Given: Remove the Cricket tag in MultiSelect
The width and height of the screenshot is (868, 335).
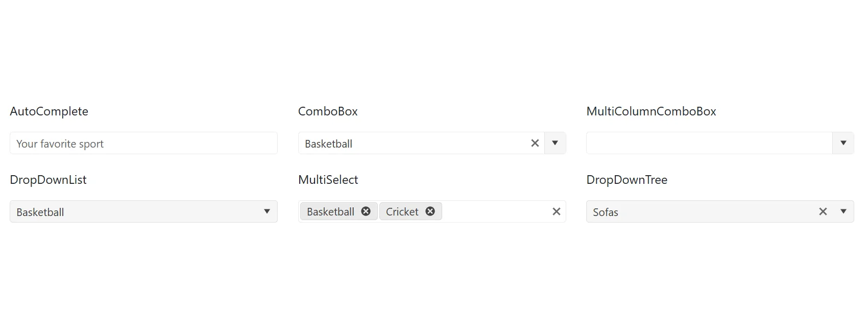Looking at the screenshot, I should pyautogui.click(x=430, y=211).
